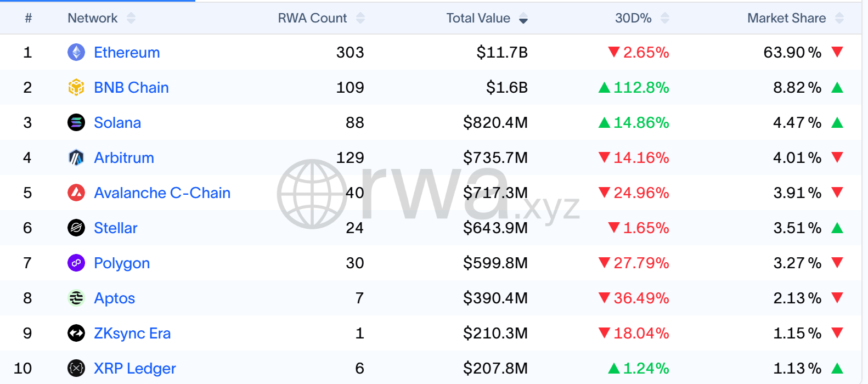Click Aptos's red market share down arrow
Screen dimensions: 868x384
coord(837,298)
